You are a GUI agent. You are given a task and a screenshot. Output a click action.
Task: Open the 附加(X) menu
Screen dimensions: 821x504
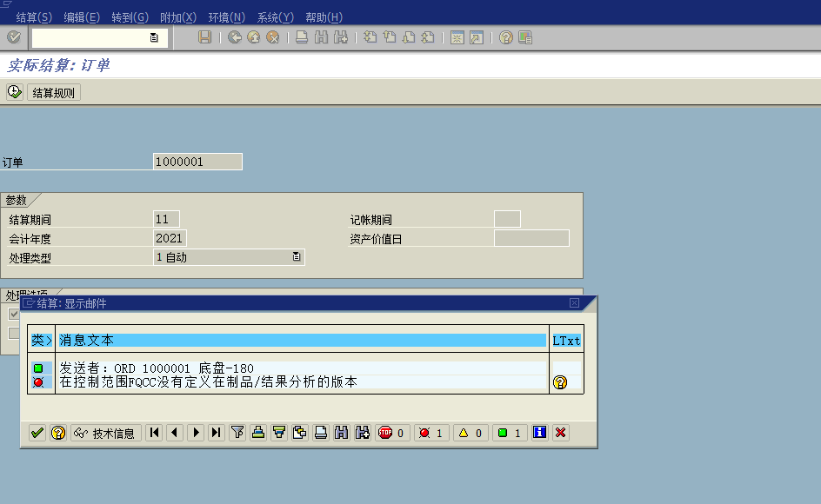[x=178, y=17]
